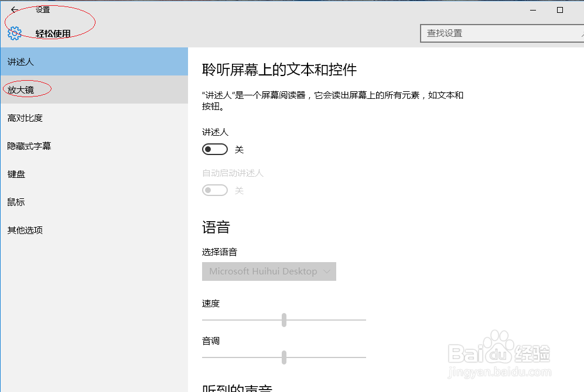
Task: Click the Settings gear icon
Action: click(13, 33)
